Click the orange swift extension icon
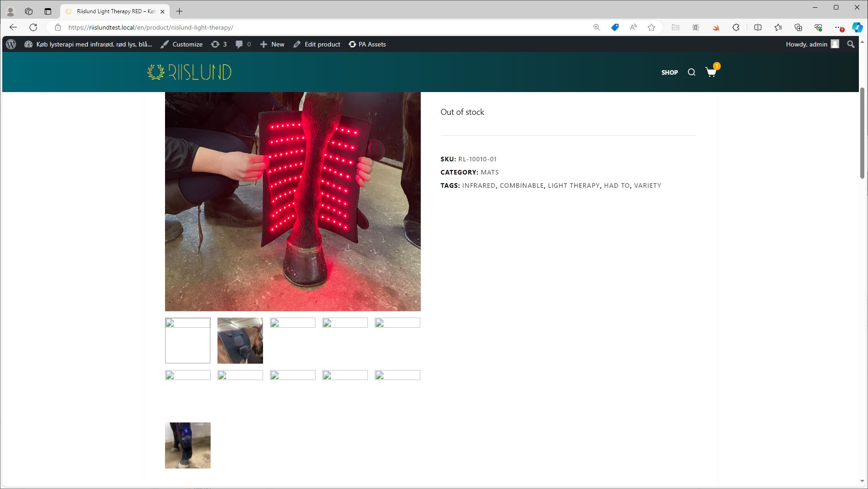This screenshot has width=868, height=489. coord(716,27)
